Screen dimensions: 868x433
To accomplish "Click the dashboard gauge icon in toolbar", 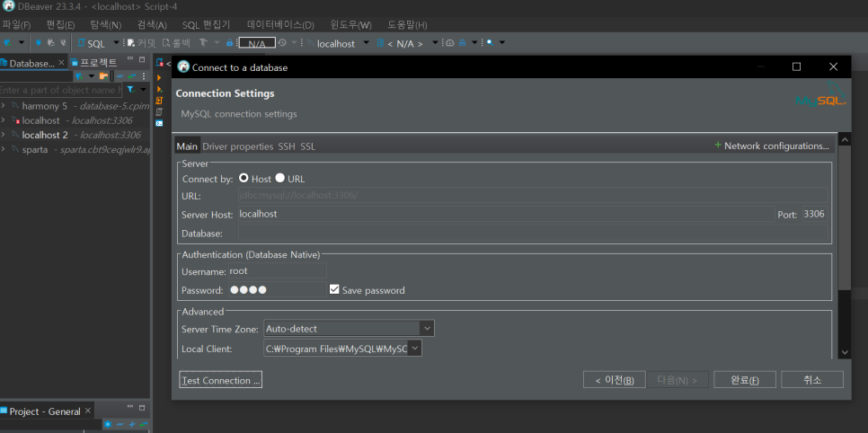I will point(450,42).
